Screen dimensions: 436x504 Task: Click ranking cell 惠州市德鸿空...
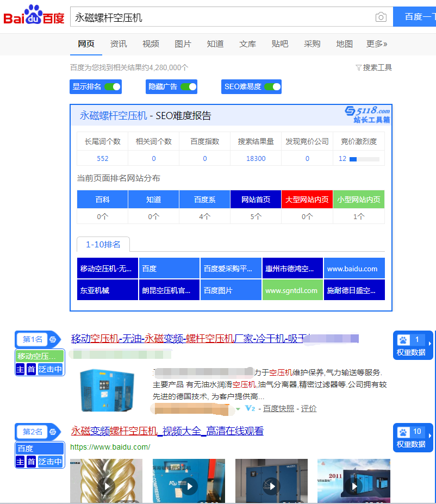(x=292, y=269)
